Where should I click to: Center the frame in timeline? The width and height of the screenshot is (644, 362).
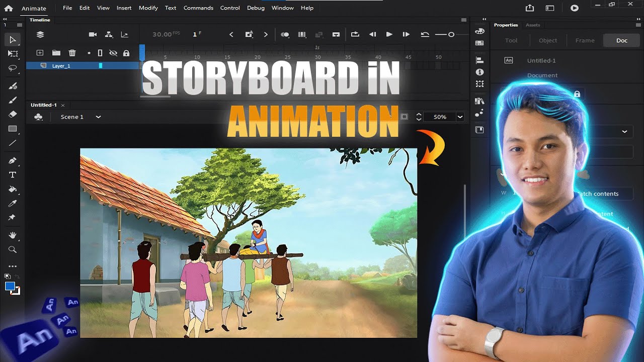(x=336, y=35)
